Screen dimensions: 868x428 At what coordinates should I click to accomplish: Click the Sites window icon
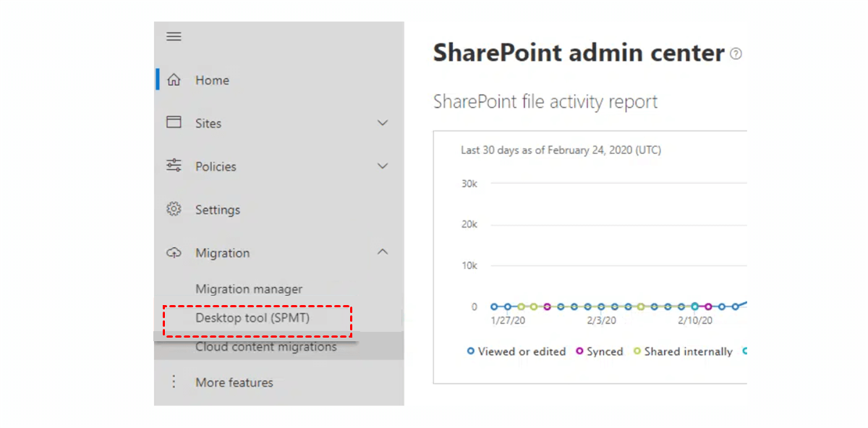[x=174, y=123]
